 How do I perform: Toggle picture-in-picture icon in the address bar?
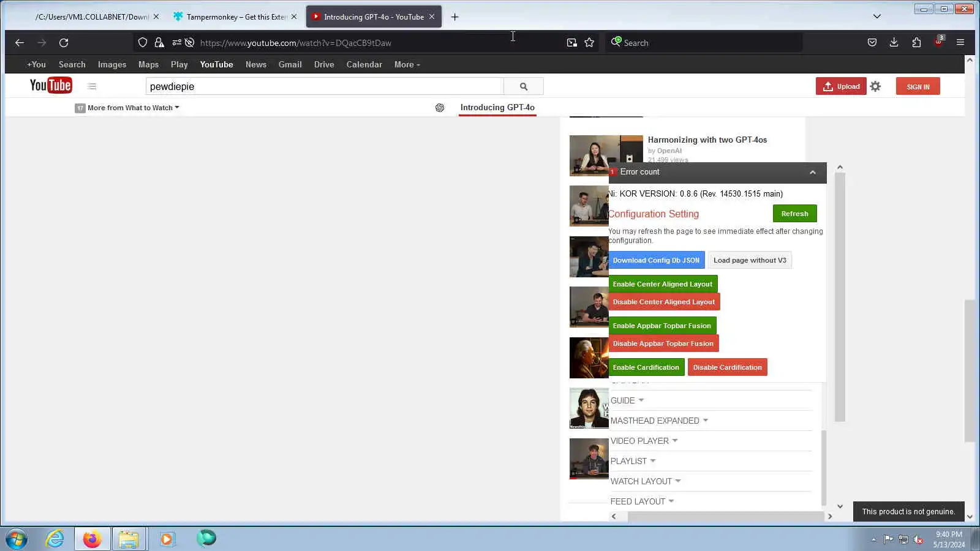tap(571, 43)
